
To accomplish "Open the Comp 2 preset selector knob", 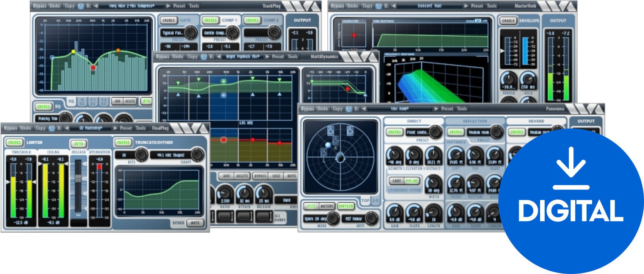I will [274, 33].
